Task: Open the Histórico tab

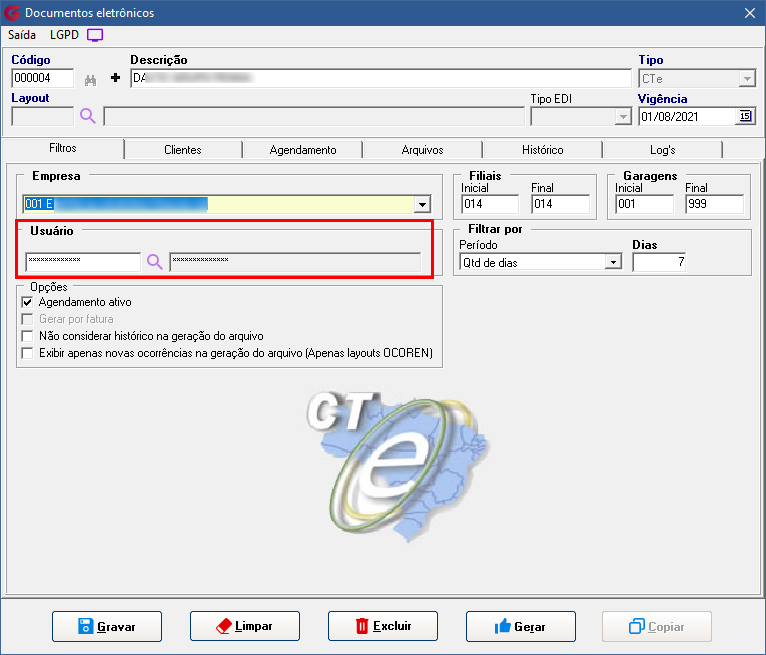Action: (x=542, y=150)
